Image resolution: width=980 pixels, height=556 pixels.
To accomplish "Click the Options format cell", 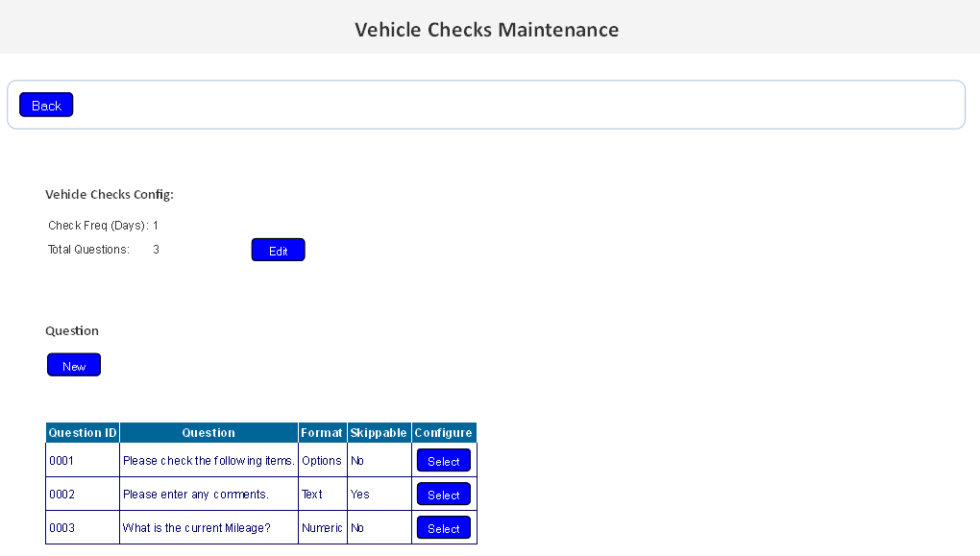I will (322, 460).
